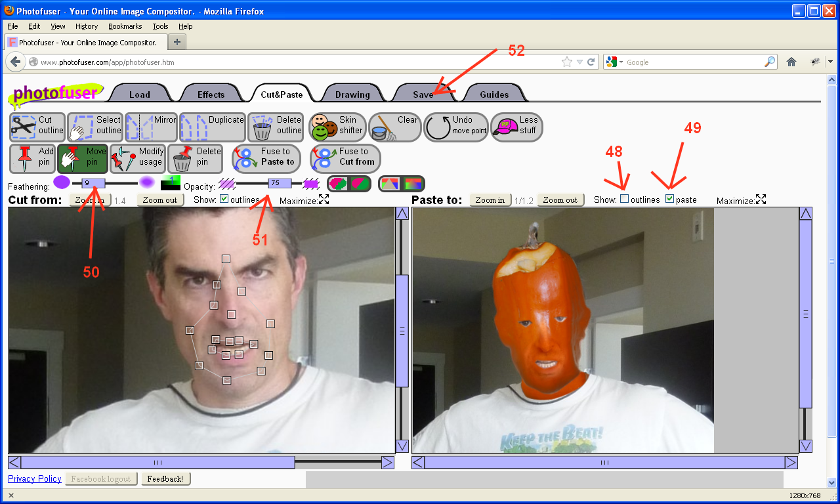This screenshot has height=504, width=840.
Task: Zoom in on Cut from image
Action: (90, 199)
